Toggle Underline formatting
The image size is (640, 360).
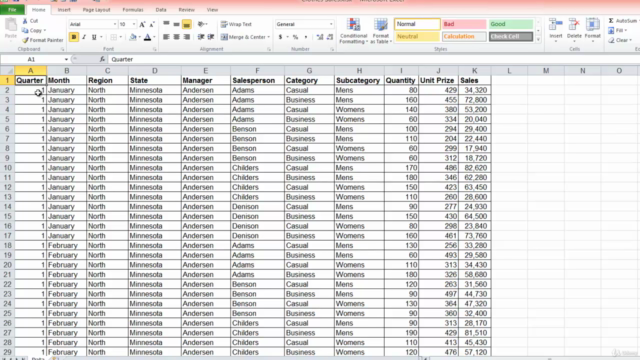94,37
